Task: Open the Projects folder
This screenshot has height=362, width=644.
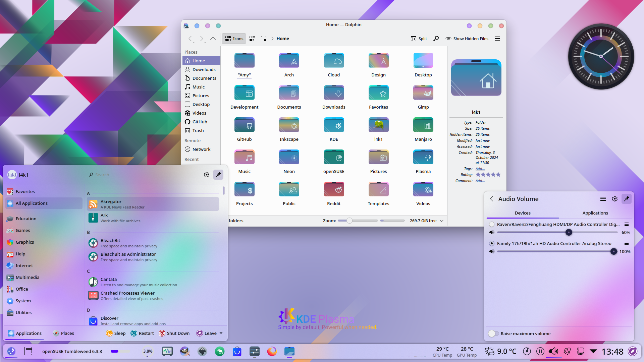Action: tap(244, 194)
